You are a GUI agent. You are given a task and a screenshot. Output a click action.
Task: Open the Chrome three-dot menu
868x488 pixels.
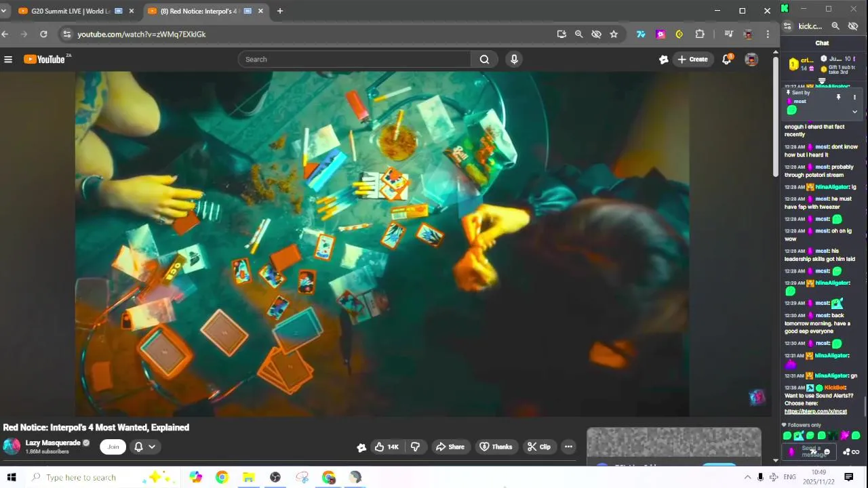coord(768,34)
